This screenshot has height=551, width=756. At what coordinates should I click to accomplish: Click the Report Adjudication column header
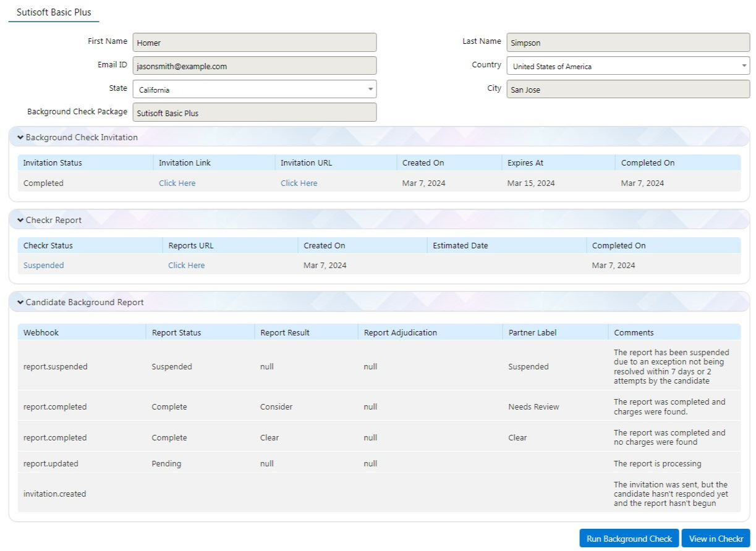pos(400,332)
